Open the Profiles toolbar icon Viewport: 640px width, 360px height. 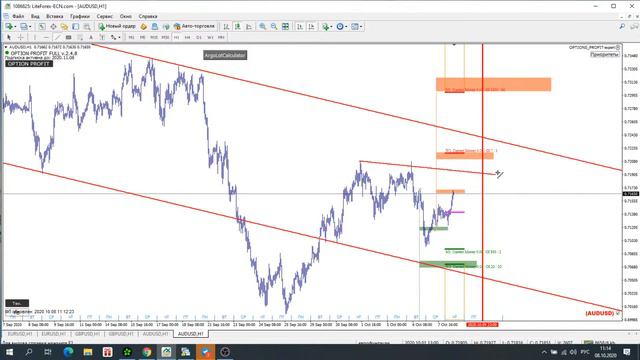click(24, 27)
